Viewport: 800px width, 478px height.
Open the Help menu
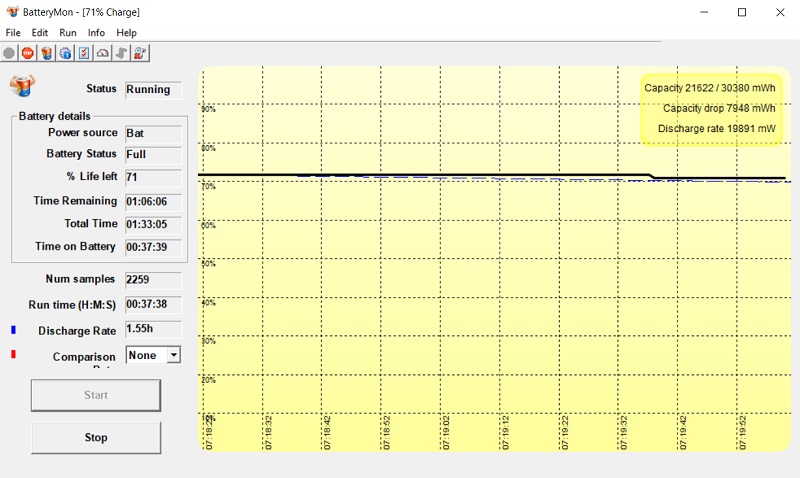tap(126, 33)
